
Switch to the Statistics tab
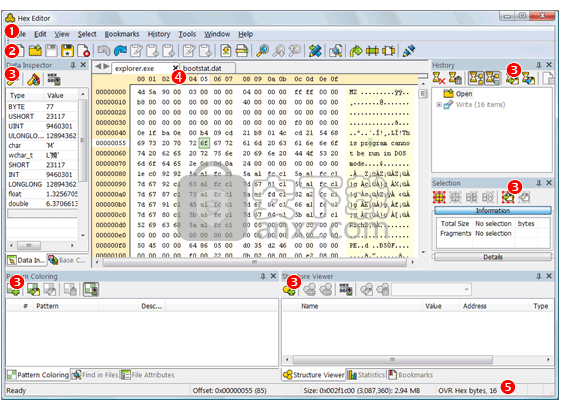[x=366, y=375]
